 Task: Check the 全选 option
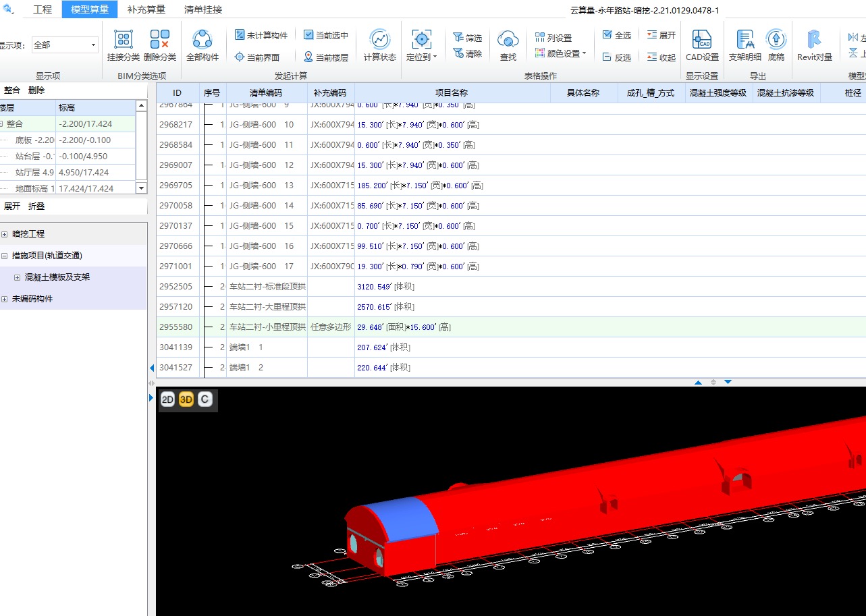point(607,35)
